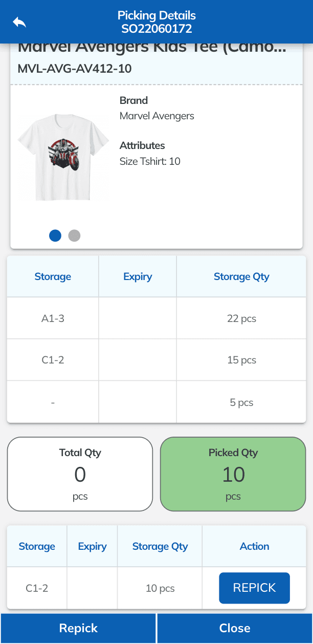Tap the SKU code MVL-AVG-AV412-10
313x644 pixels.
click(75, 68)
